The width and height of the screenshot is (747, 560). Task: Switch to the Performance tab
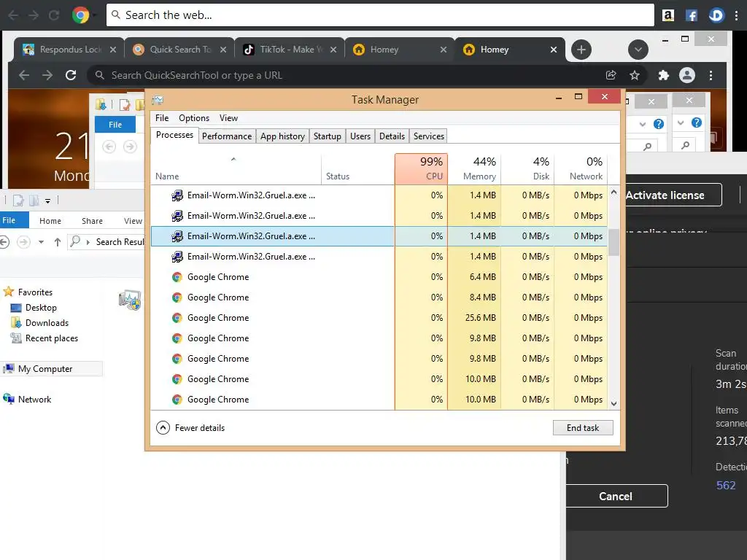(x=227, y=136)
